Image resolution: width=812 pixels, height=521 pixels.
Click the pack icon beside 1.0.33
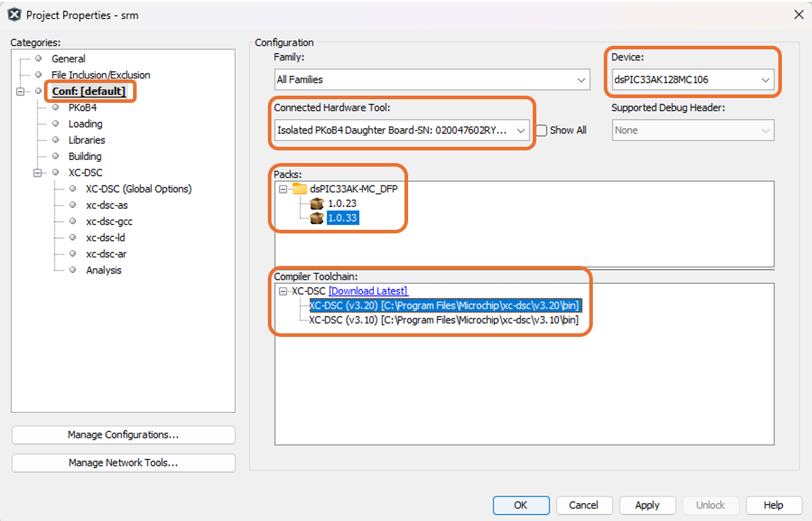(x=317, y=218)
